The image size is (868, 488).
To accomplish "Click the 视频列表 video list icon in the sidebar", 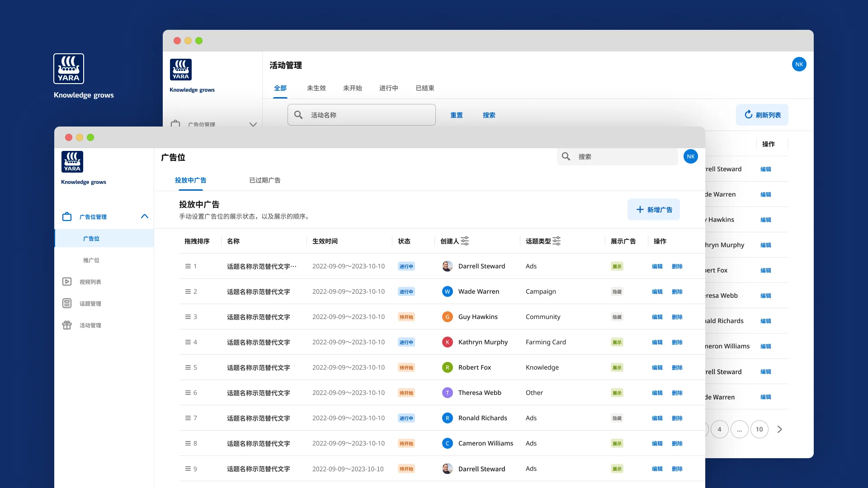I will click(67, 282).
